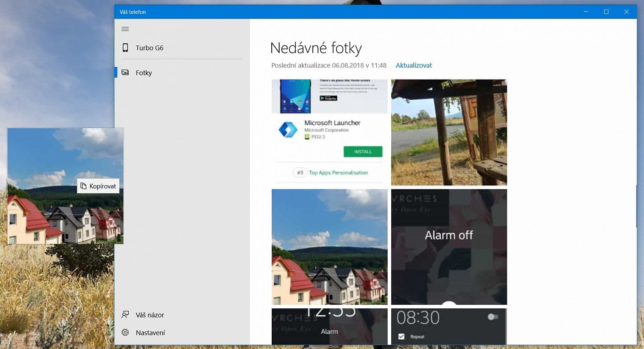Click the Váš telefon window title
This screenshot has height=349, width=644.
[133, 12]
